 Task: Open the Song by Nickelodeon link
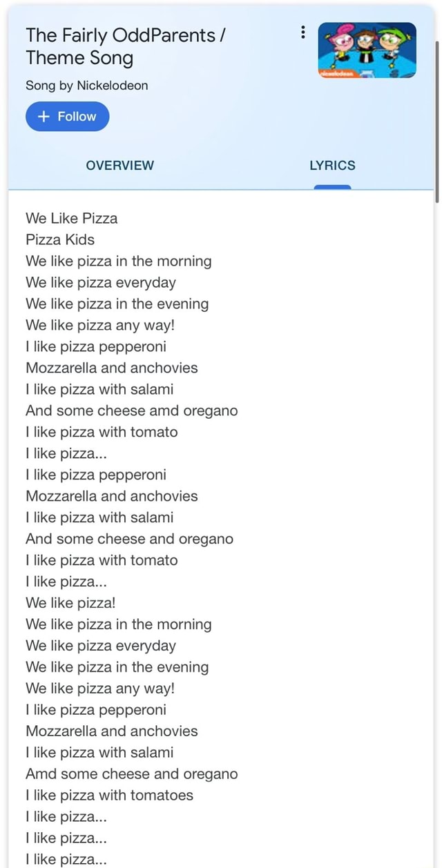tap(86, 86)
